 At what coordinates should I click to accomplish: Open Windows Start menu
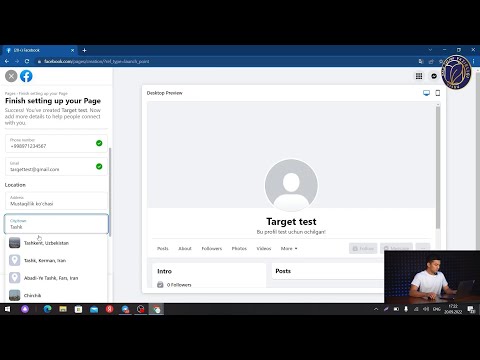pos(7,309)
